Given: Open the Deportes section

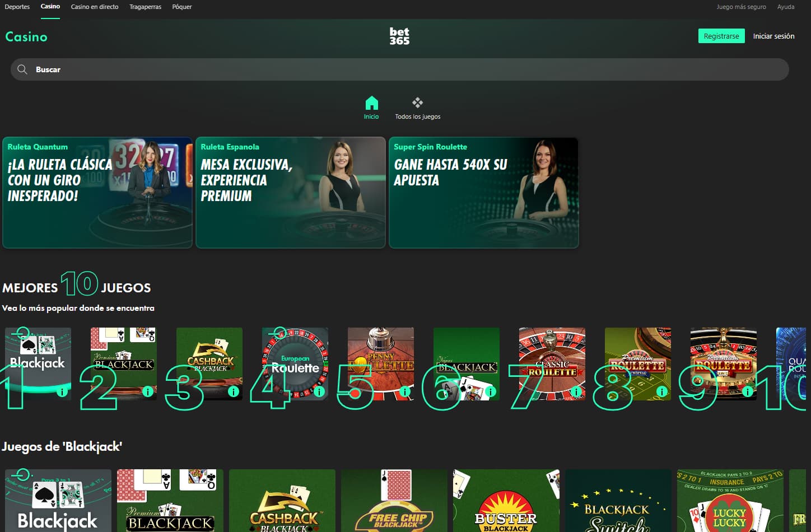Looking at the screenshot, I should pos(17,7).
